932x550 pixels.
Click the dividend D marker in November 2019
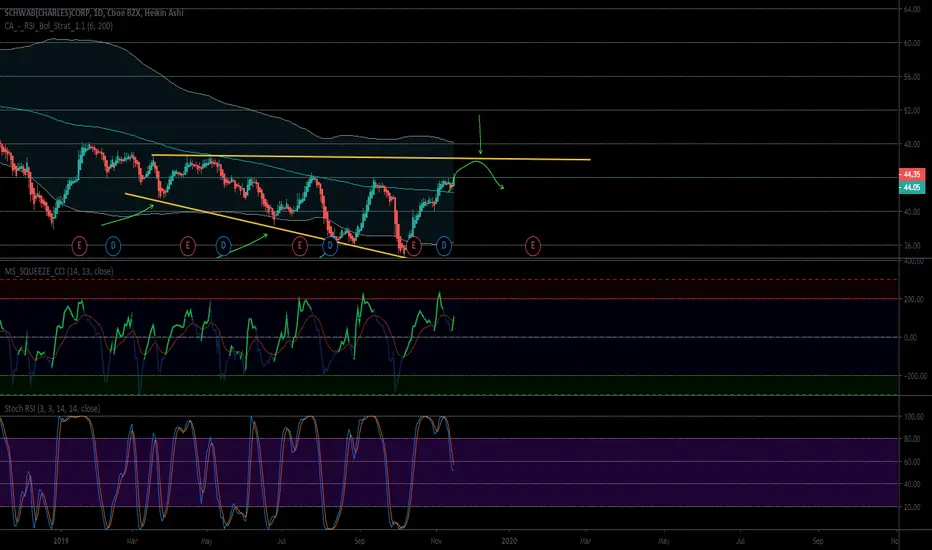pos(443,245)
